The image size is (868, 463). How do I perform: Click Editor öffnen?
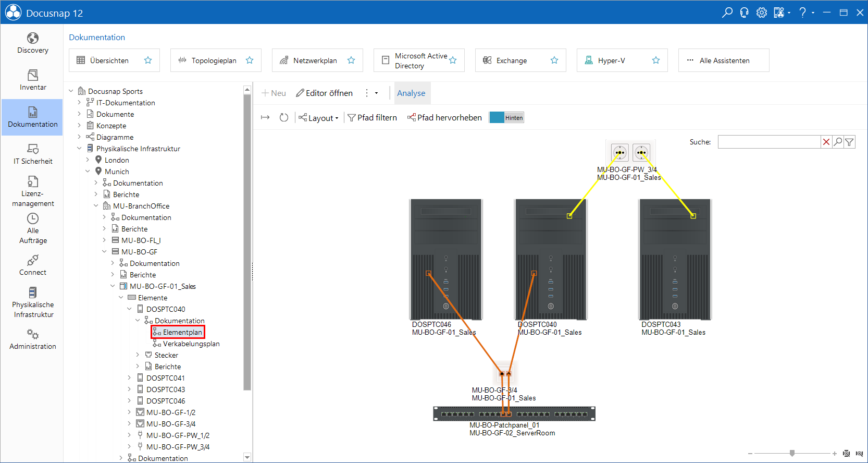(324, 93)
